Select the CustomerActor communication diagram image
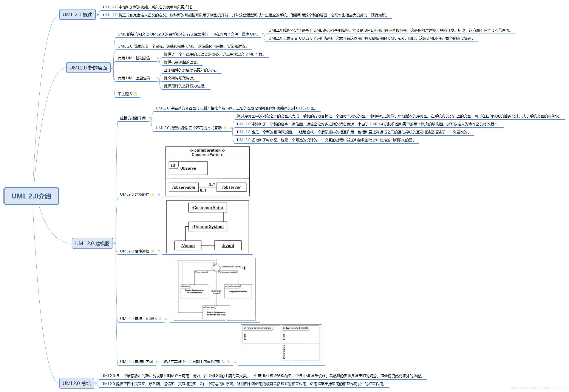 207,227
